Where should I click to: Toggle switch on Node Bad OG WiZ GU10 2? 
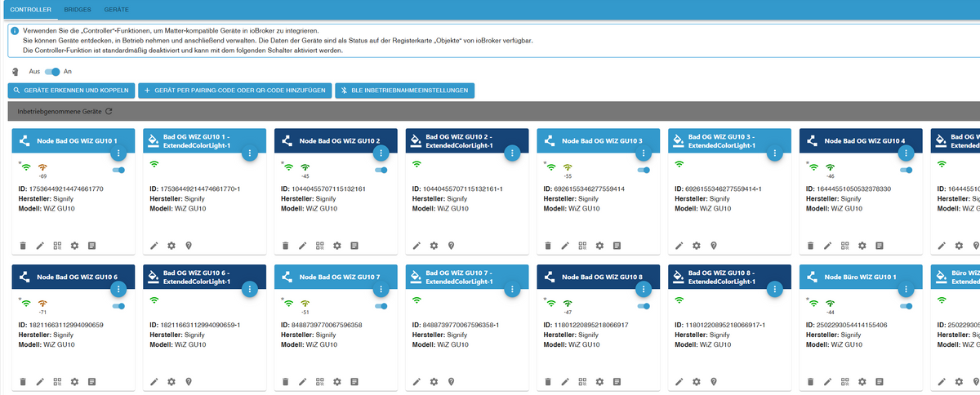pos(381,170)
